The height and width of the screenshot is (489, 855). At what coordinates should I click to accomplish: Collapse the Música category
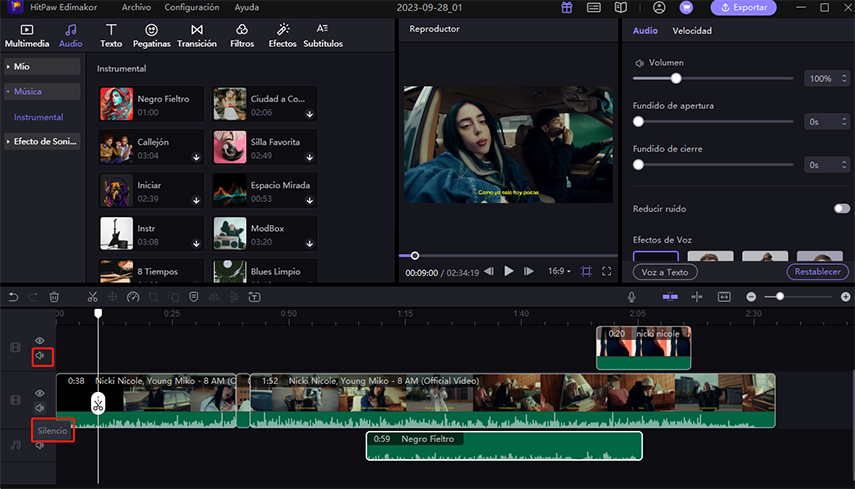(x=42, y=92)
